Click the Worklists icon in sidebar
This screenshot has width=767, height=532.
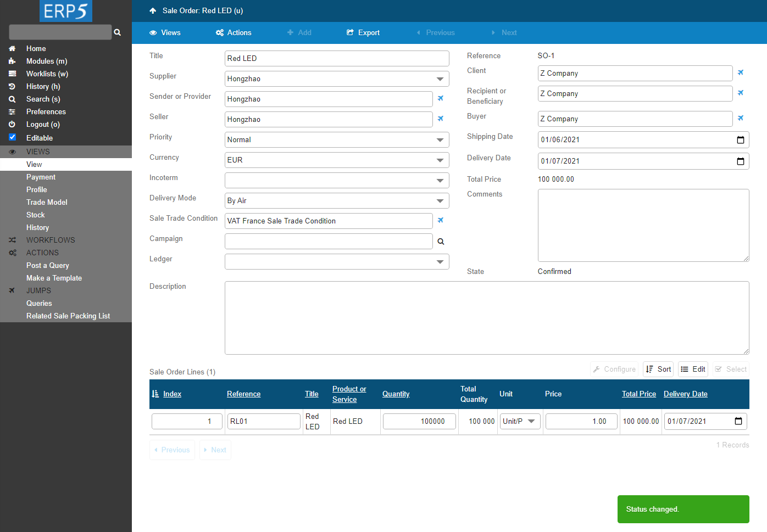12,74
